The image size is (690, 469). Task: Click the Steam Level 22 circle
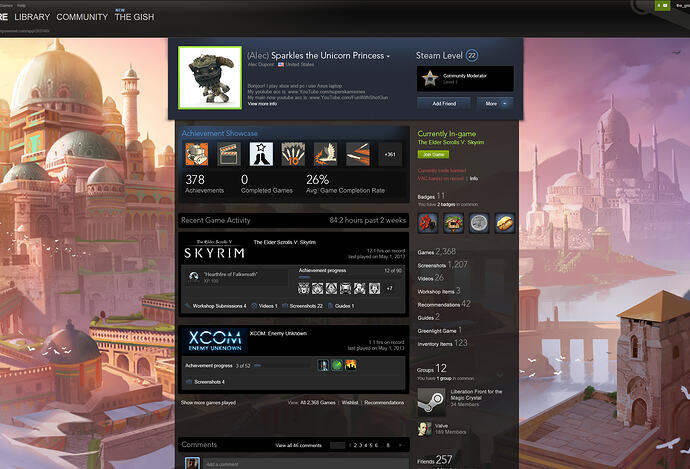[472, 55]
